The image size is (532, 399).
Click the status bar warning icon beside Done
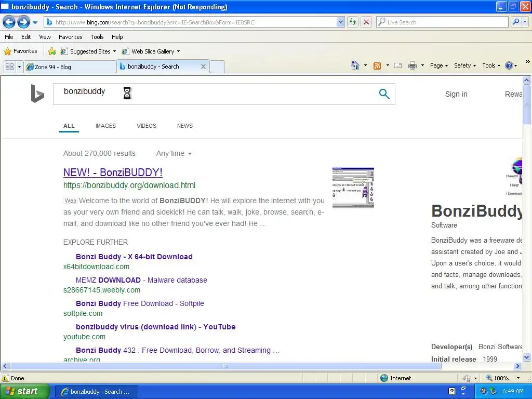point(5,378)
